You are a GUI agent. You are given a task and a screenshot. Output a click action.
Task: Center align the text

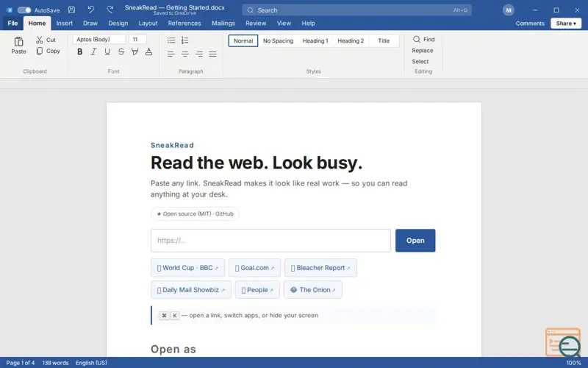pos(185,54)
